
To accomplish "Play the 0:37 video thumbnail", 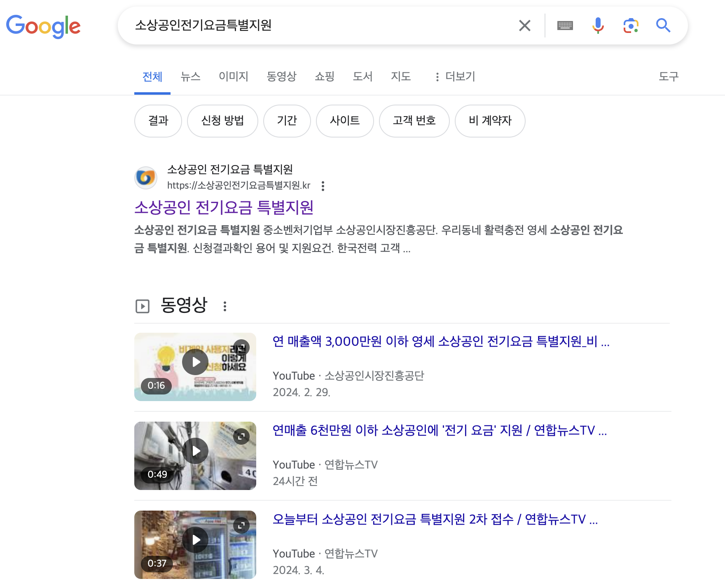I will (x=195, y=544).
